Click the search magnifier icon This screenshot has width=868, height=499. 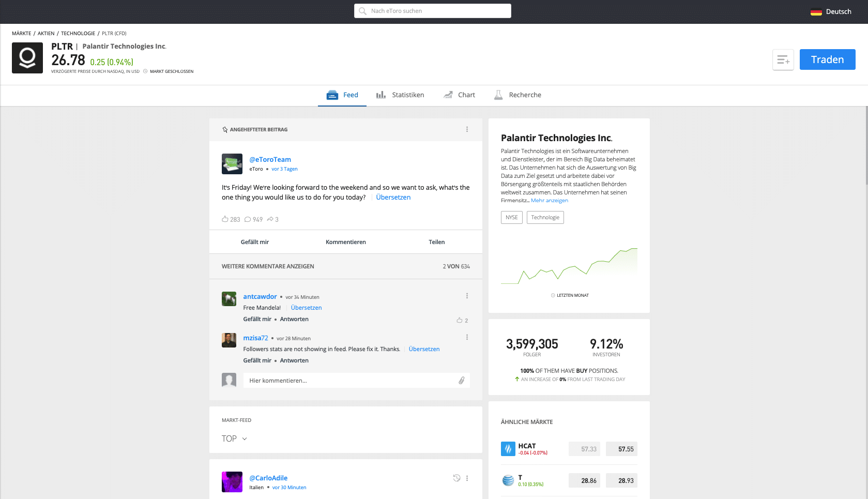pyautogui.click(x=363, y=11)
